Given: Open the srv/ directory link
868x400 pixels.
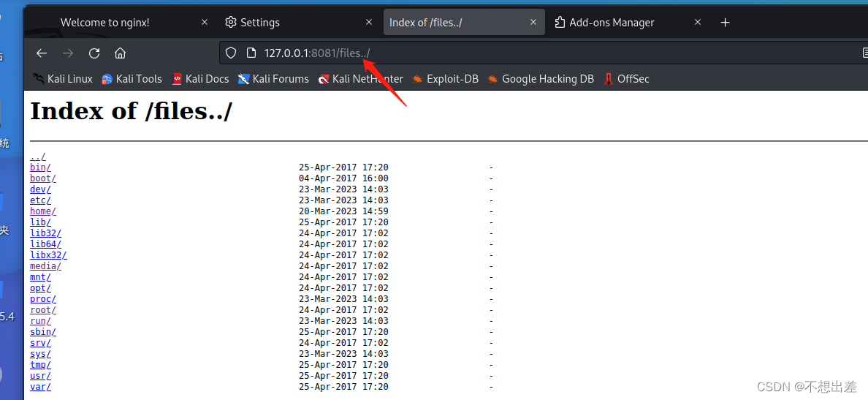Looking at the screenshot, I should [x=40, y=343].
